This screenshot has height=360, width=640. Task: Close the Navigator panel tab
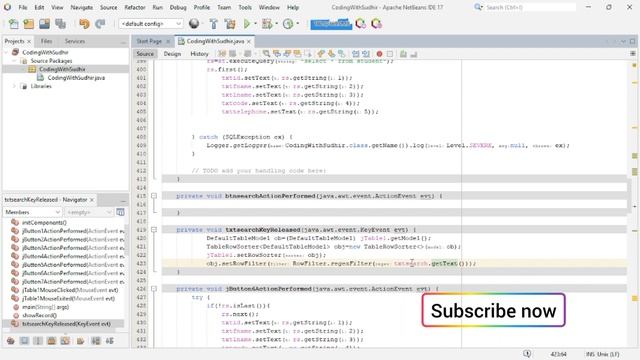[x=92, y=200]
